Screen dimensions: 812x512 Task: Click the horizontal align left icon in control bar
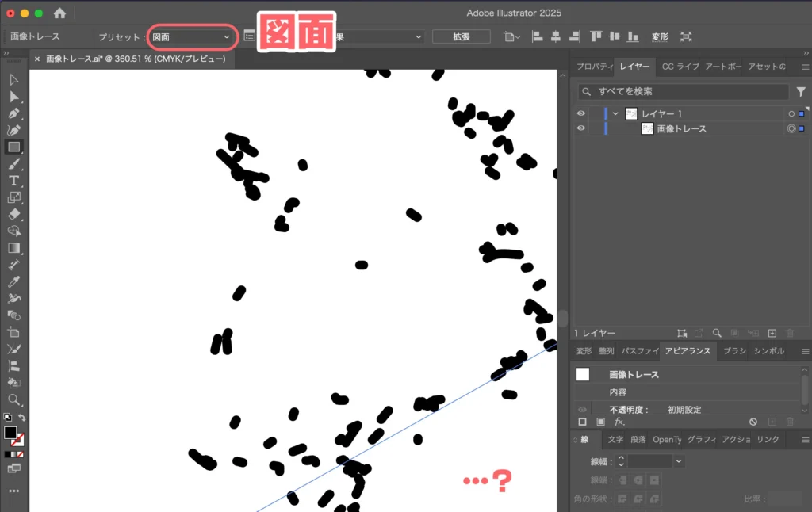point(538,36)
